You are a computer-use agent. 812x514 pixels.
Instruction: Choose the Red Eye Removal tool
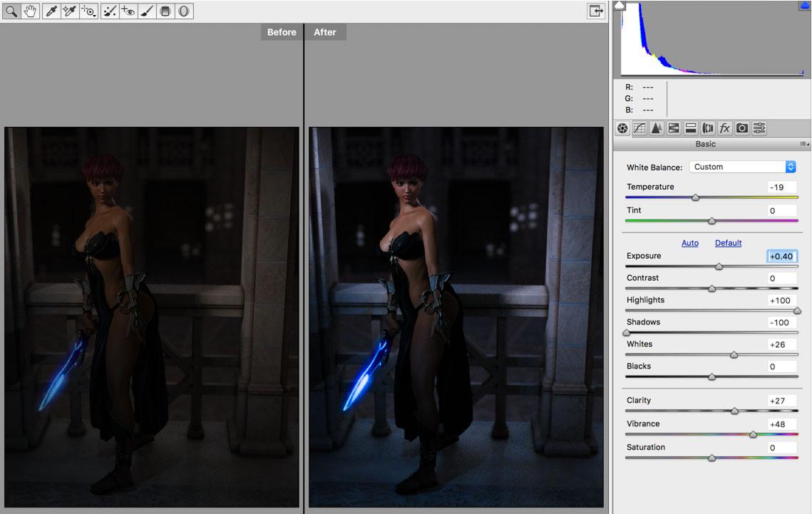coord(128,11)
